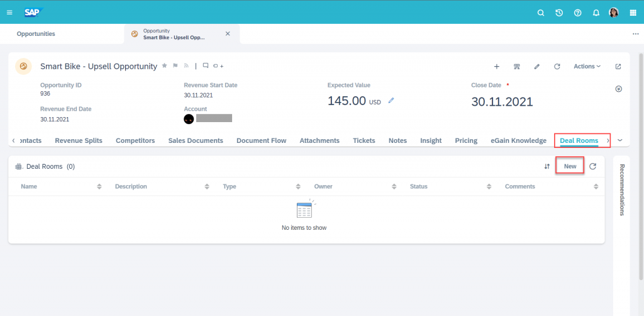The width and height of the screenshot is (644, 316).
Task: Go to the Opportunities tab
Action: [36, 34]
